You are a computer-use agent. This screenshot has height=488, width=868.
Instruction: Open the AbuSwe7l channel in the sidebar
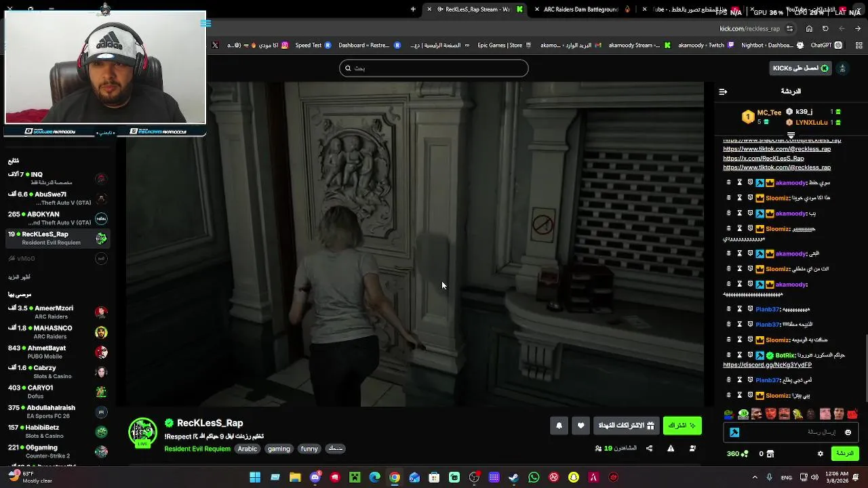click(x=58, y=198)
